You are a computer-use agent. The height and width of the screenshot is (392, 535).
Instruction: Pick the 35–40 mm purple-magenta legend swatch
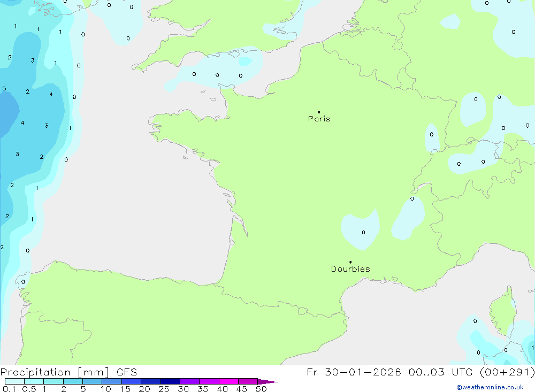coord(209,381)
